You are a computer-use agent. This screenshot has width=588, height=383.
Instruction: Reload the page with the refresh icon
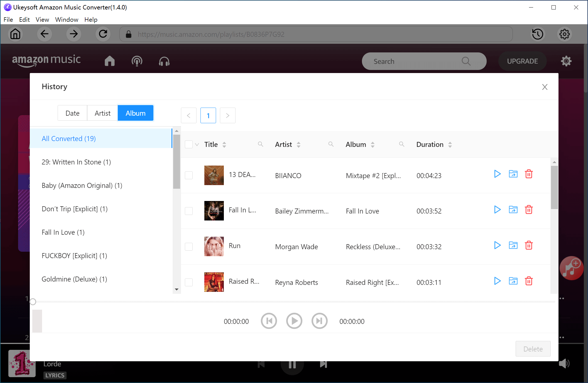click(103, 34)
